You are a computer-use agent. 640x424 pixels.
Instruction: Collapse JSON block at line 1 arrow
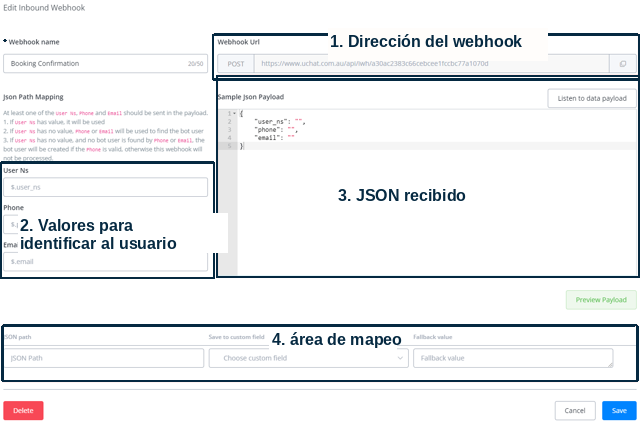click(x=234, y=113)
